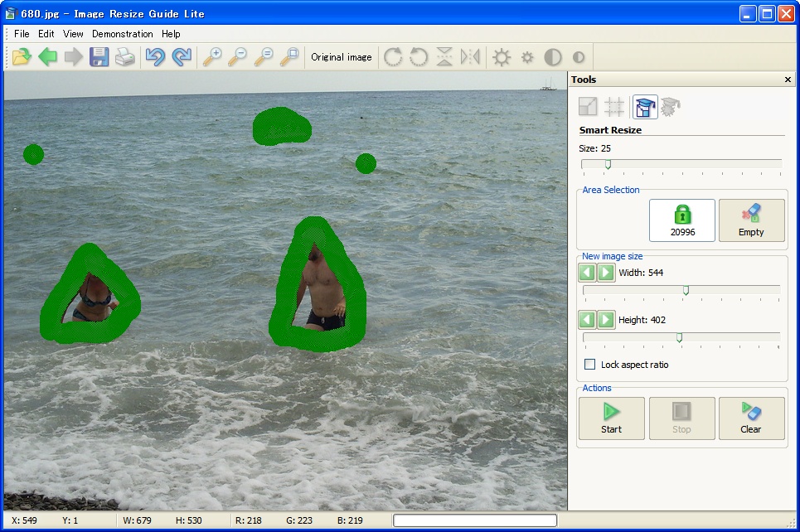Screen dimensions: 800x532
Task: Increase Width using the stepper arrow
Action: pyautogui.click(x=608, y=272)
